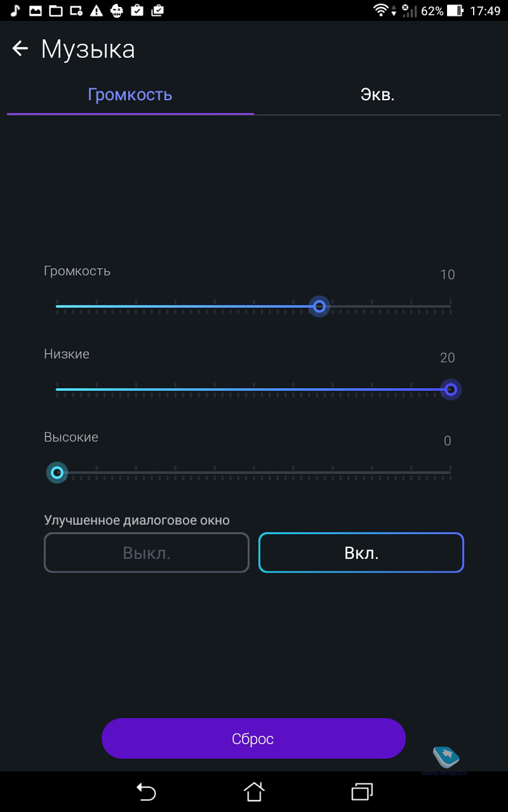
Task: Open recent apps with the overview button
Action: point(362,791)
